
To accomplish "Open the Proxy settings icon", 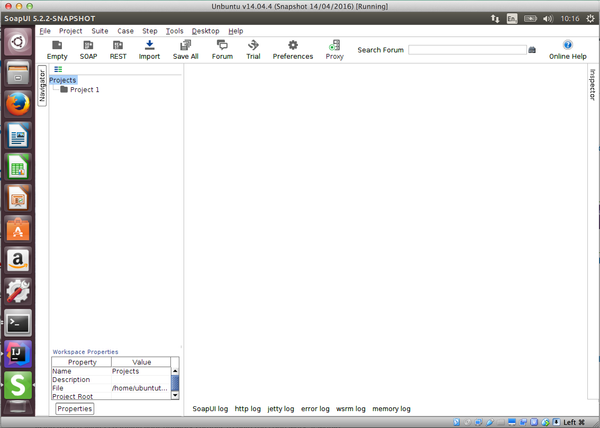I will [x=334, y=49].
